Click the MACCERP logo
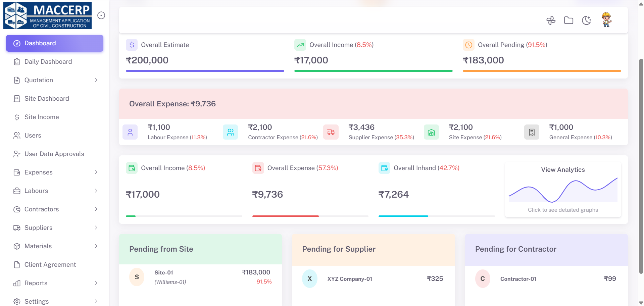Viewport: 644px width, 306px height. pyautogui.click(x=48, y=15)
